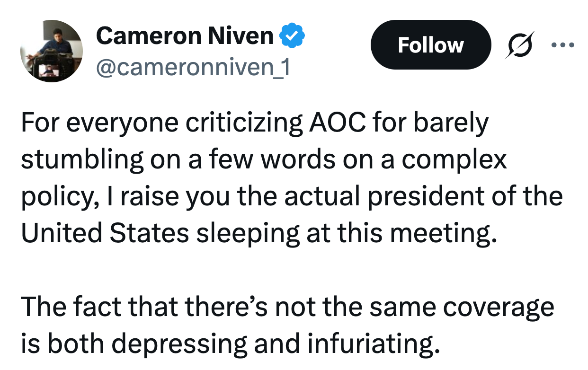Expand the post overflow menu next to Grok
Screen dimensions: 588x370
tap(563, 45)
